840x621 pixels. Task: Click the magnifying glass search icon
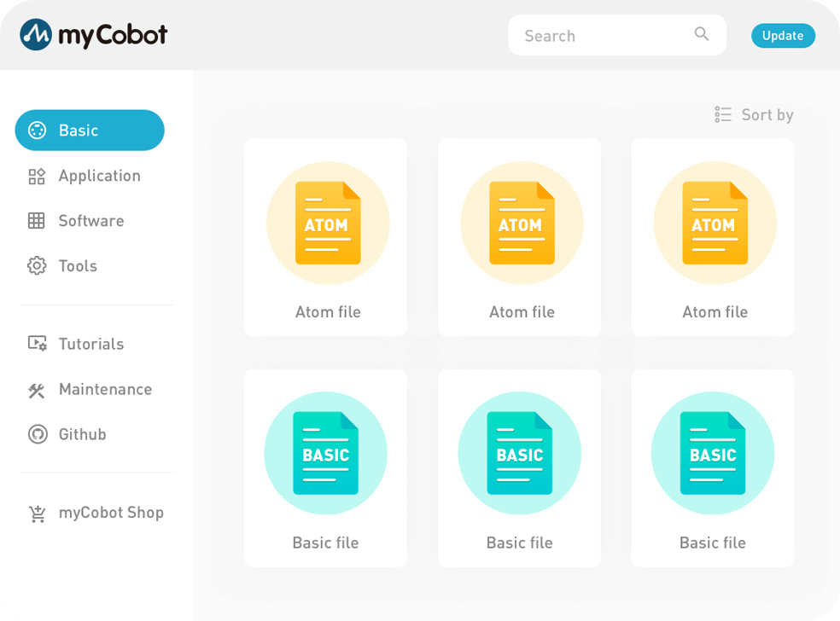click(702, 35)
